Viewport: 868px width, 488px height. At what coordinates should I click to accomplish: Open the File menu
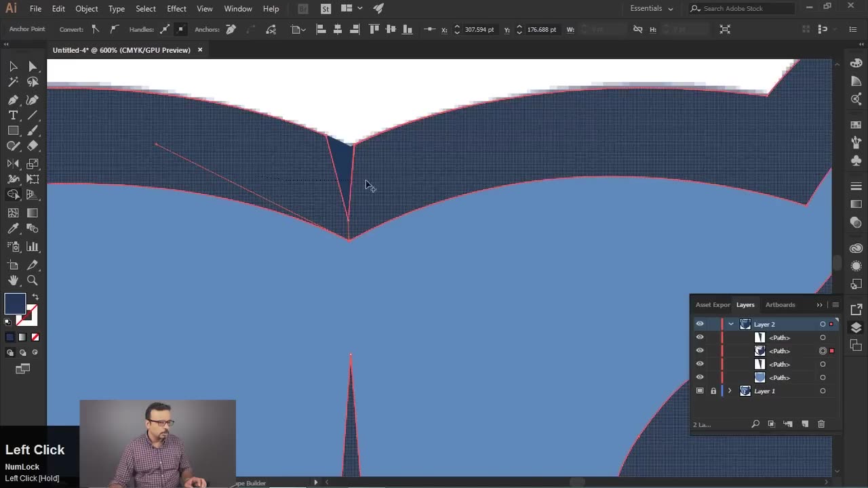[x=35, y=9]
